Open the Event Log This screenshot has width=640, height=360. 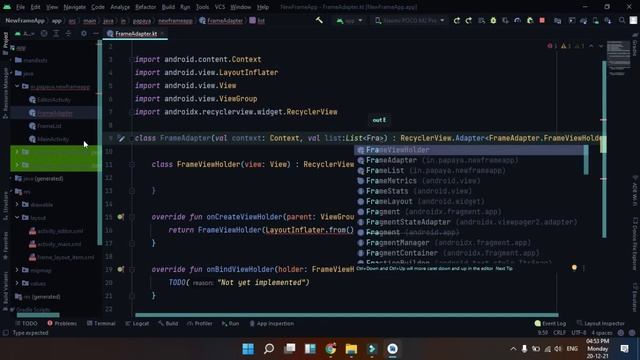coord(550,323)
